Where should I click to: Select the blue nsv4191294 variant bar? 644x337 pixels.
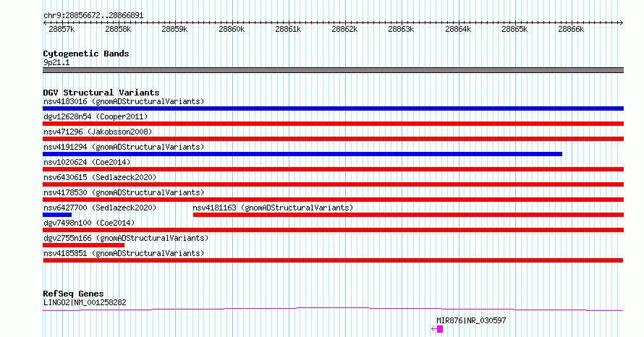point(302,154)
